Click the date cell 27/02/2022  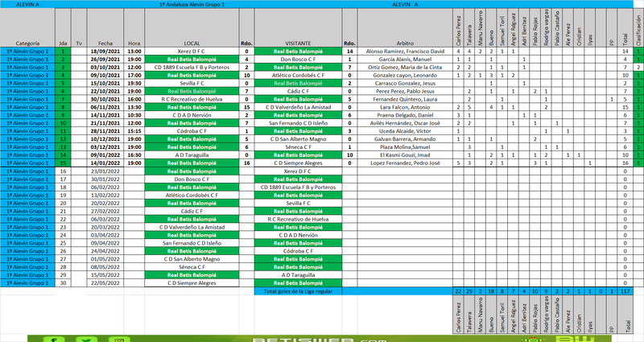105,211
